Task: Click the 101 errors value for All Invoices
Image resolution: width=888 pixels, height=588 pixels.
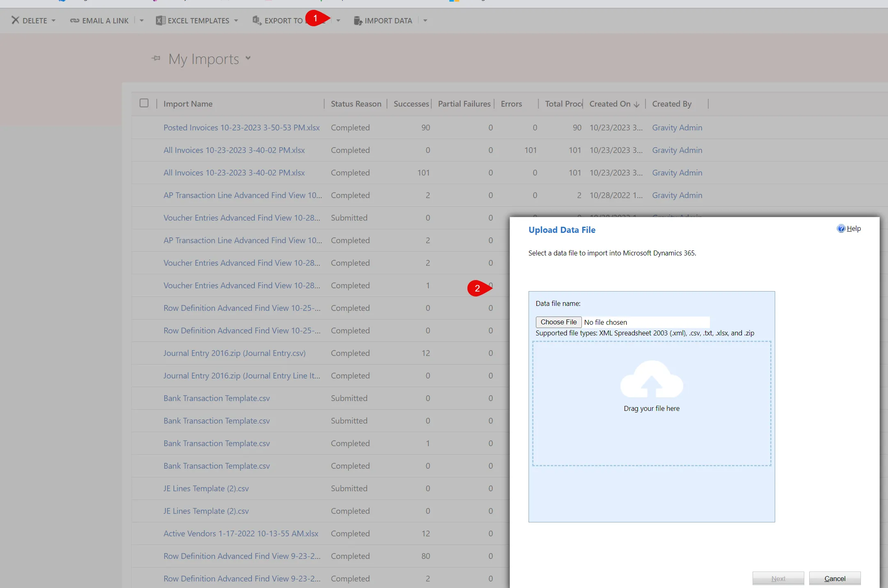Action: [531, 150]
